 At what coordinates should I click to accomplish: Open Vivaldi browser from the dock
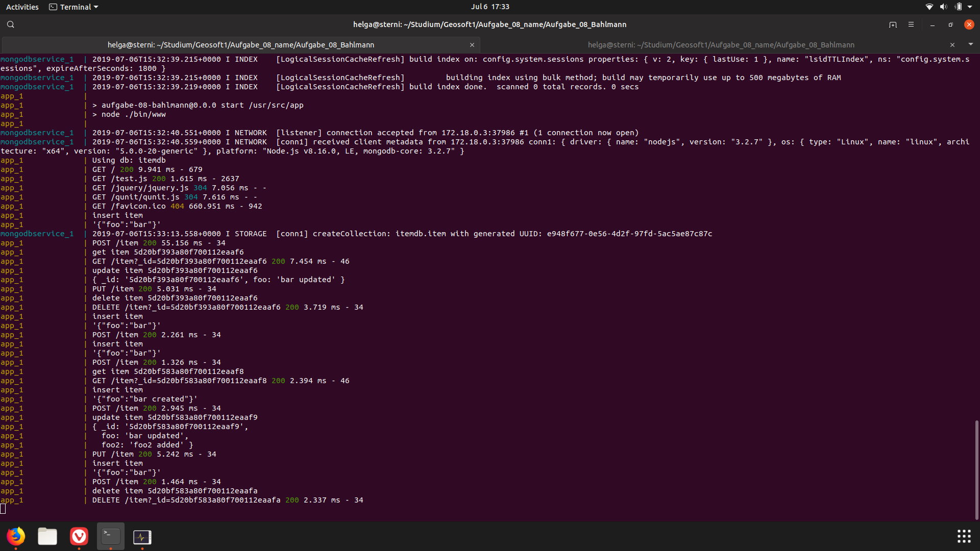click(x=79, y=536)
